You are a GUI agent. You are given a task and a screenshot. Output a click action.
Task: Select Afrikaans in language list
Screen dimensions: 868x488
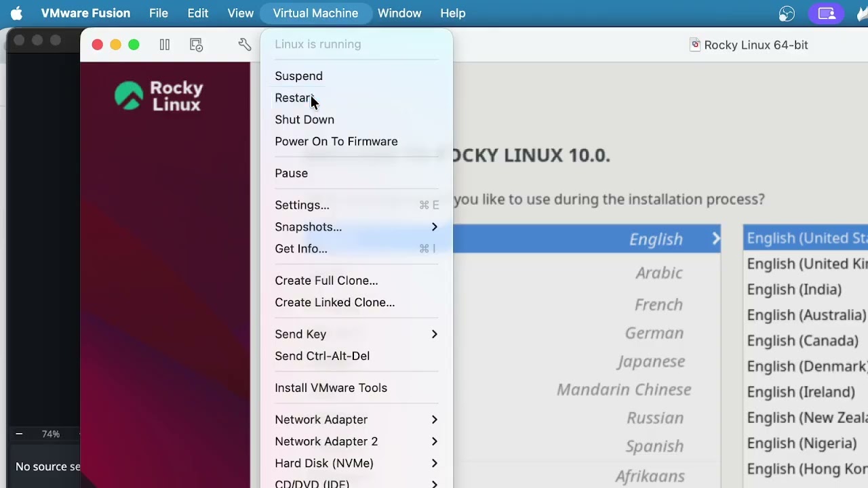(650, 476)
